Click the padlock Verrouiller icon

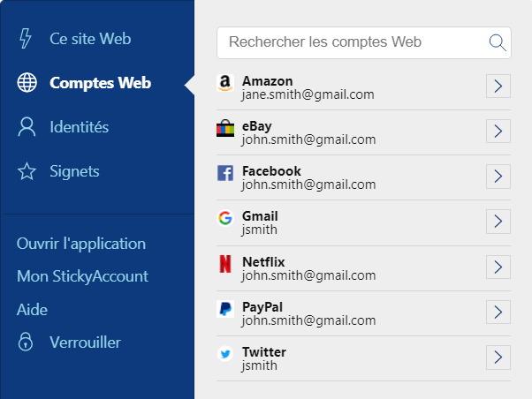(26, 342)
